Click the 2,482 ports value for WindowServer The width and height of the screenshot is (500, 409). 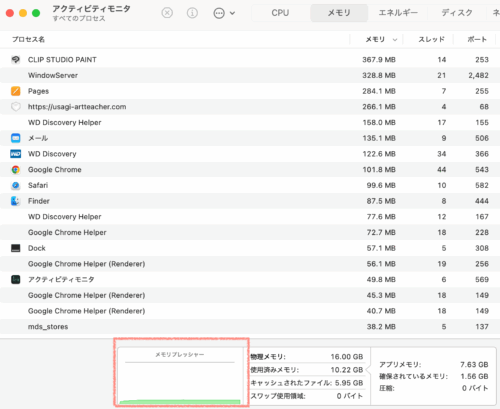[x=478, y=75]
